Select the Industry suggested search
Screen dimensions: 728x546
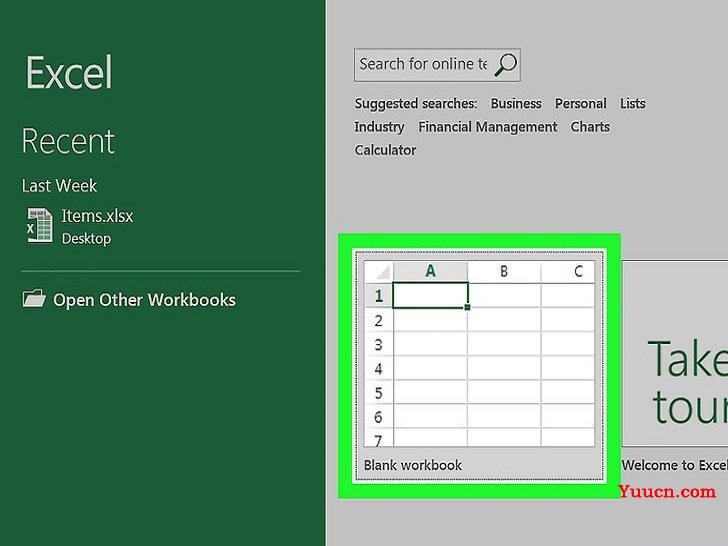point(379,127)
